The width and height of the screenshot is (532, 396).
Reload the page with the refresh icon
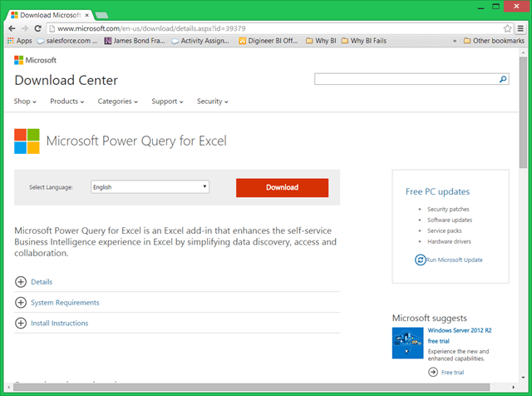[x=42, y=27]
